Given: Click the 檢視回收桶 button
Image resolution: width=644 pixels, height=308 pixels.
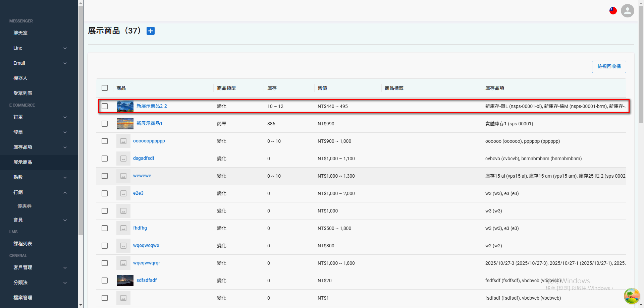Looking at the screenshot, I should (609, 67).
